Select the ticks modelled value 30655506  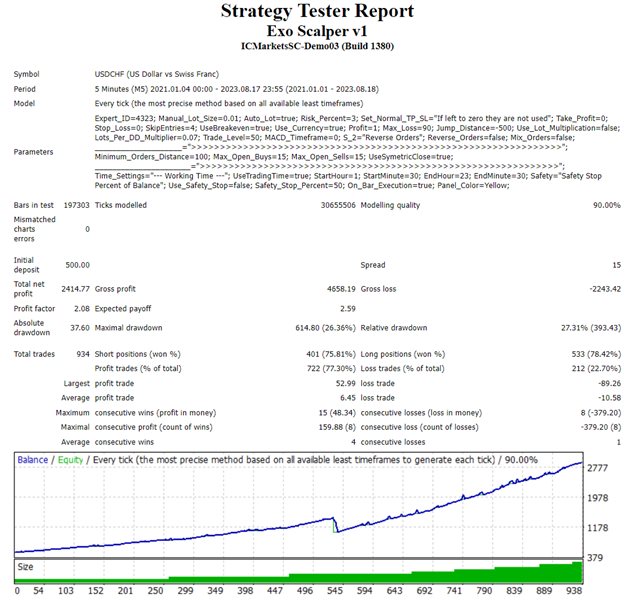click(x=338, y=205)
